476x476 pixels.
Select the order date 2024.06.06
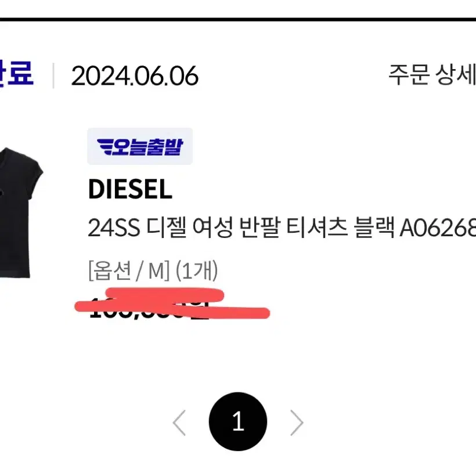coord(135,75)
